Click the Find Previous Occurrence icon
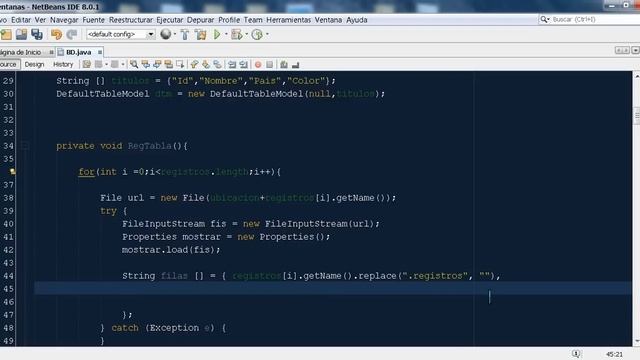 (x=145, y=64)
